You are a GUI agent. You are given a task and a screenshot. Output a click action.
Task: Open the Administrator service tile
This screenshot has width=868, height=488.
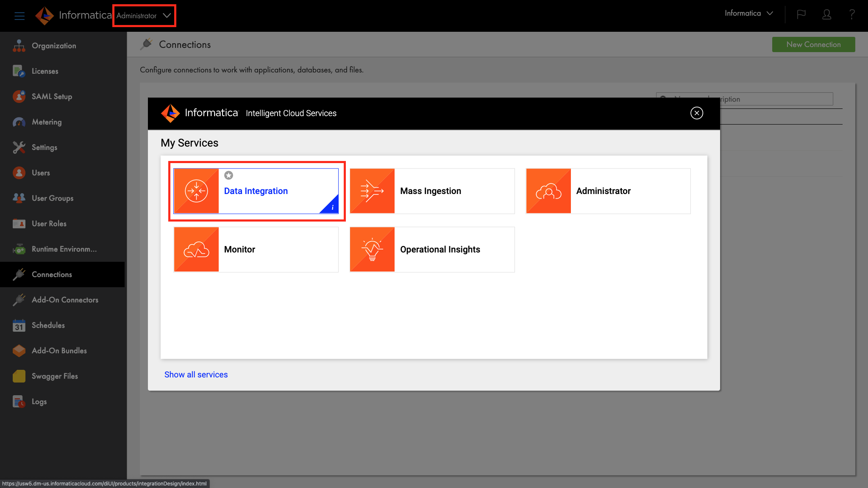pyautogui.click(x=608, y=191)
